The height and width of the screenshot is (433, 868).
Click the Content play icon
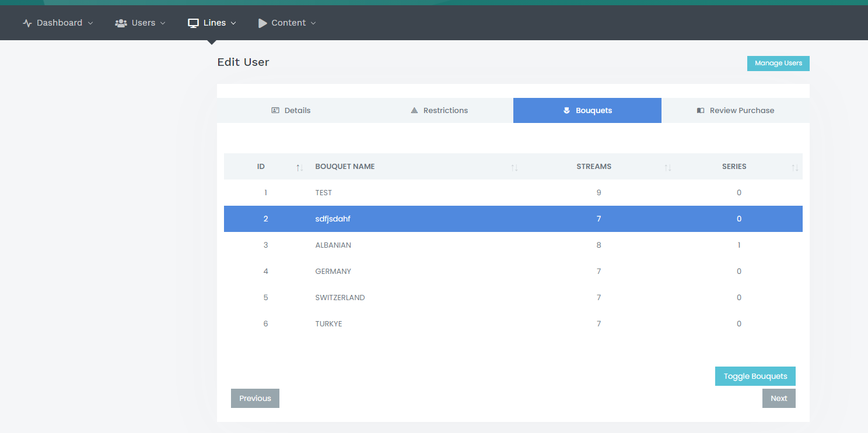pos(262,23)
